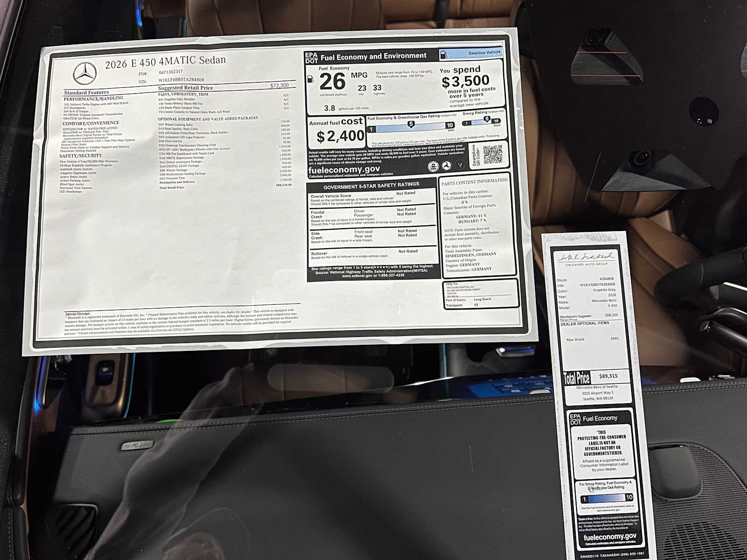The image size is (747, 560).
Task: Click stock number A284808 on dealer sticker
Action: coord(607,279)
